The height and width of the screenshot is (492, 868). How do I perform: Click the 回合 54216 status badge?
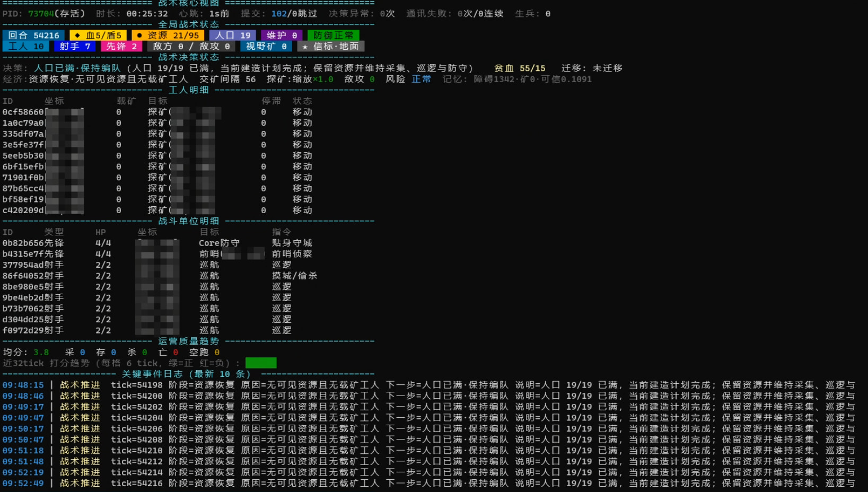[x=34, y=36]
